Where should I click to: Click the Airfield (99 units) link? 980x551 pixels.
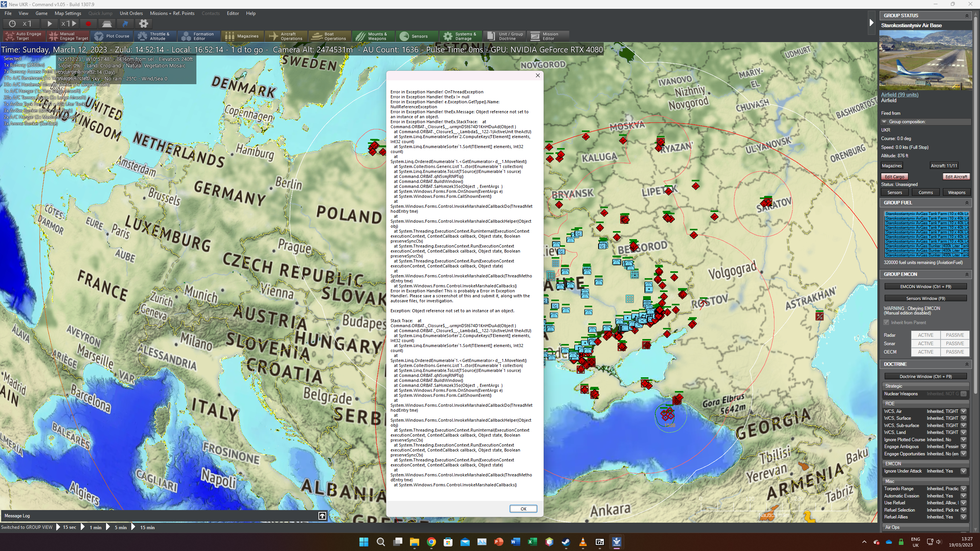point(900,95)
